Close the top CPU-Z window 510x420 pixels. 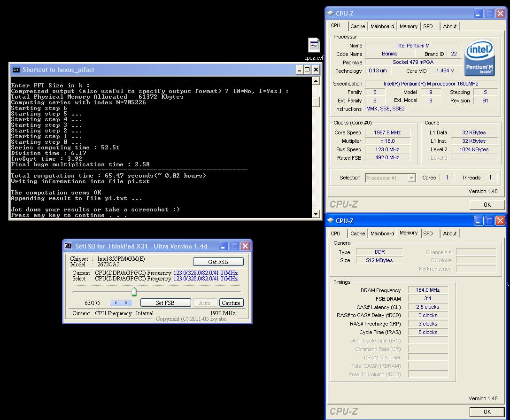tap(500, 13)
